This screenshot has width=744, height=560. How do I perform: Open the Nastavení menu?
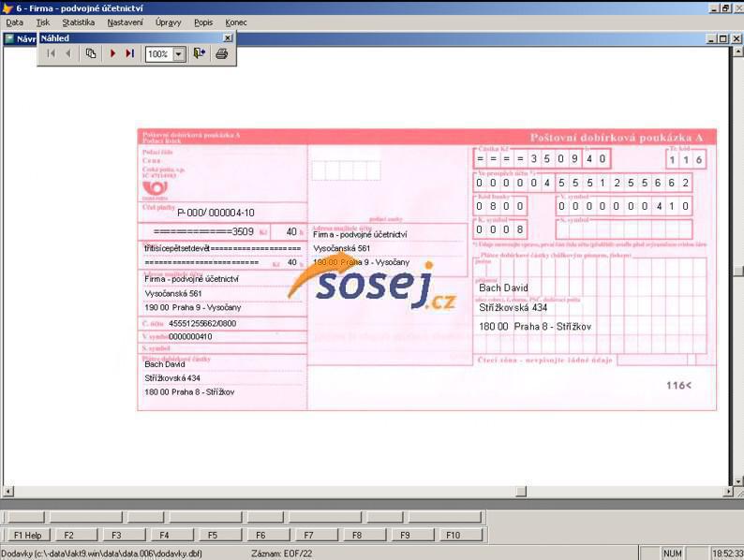(125, 22)
